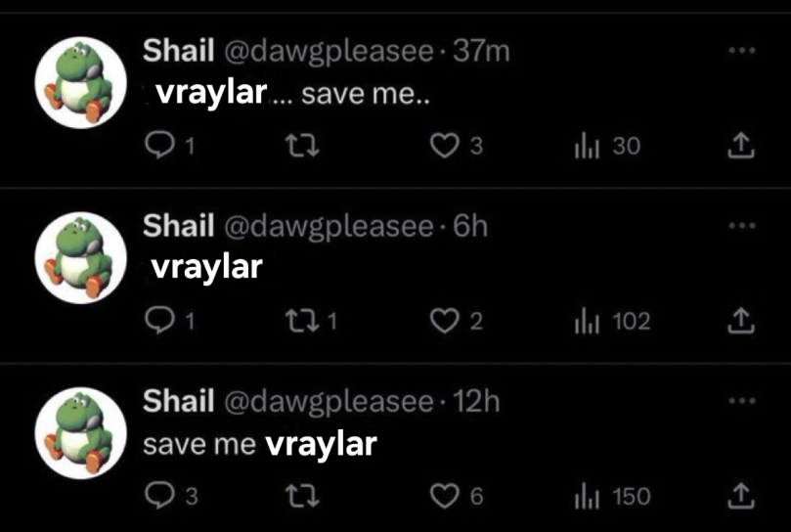Retweet the 12h tweet
Viewport: 791px width, 532px height.
coord(302,496)
